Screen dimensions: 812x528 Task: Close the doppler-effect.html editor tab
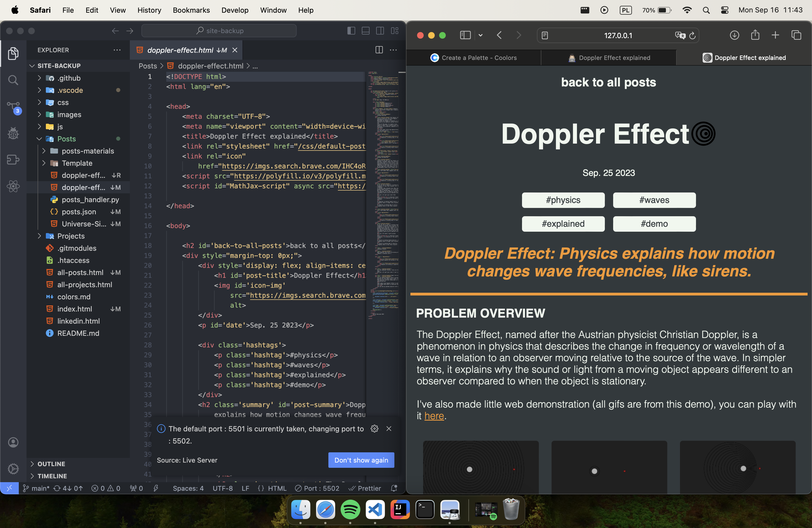[235, 50]
